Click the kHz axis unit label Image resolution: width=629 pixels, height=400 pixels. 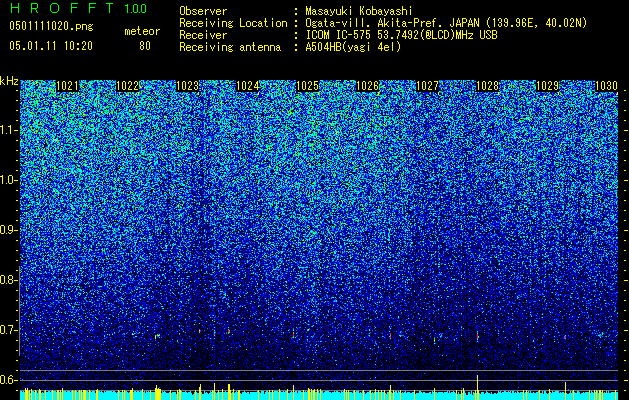click(9, 81)
